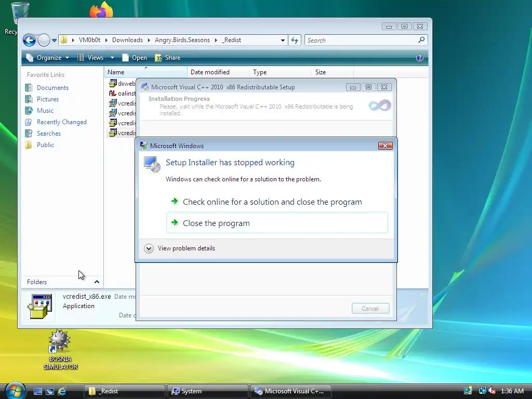Click Share in the Explorer toolbar

click(168, 58)
